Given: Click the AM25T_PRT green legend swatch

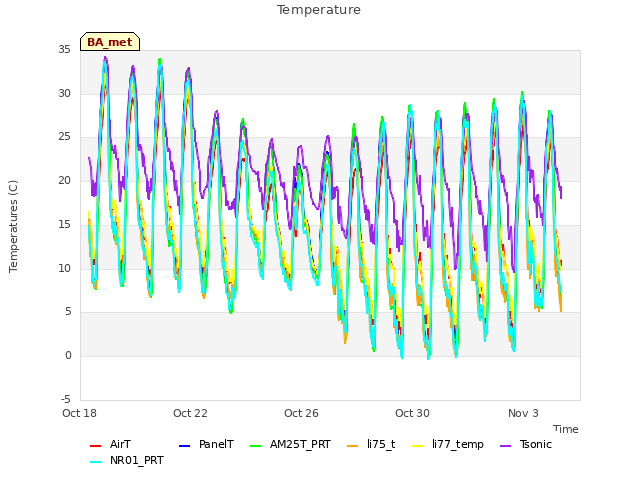Looking at the screenshot, I should (256, 446).
